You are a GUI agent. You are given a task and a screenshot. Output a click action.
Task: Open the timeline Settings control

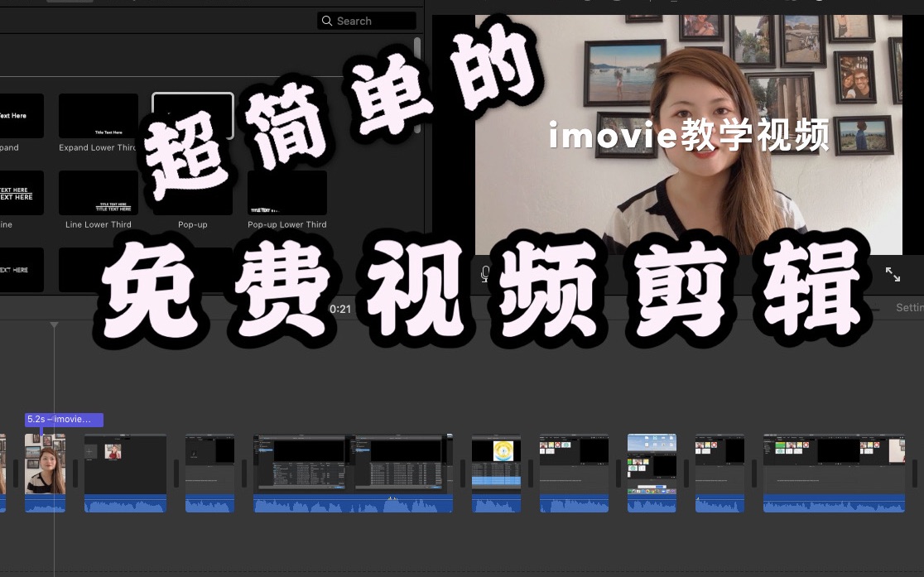(x=910, y=307)
